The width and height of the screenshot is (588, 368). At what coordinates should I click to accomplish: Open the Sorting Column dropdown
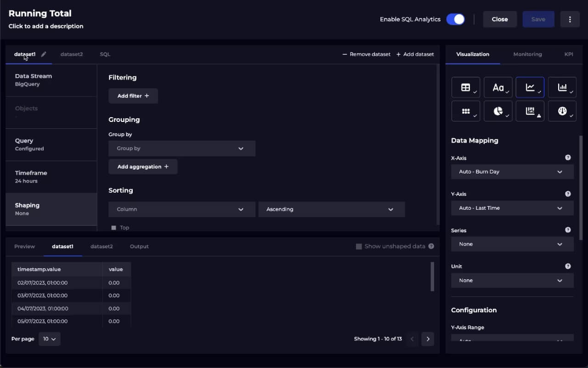point(182,209)
